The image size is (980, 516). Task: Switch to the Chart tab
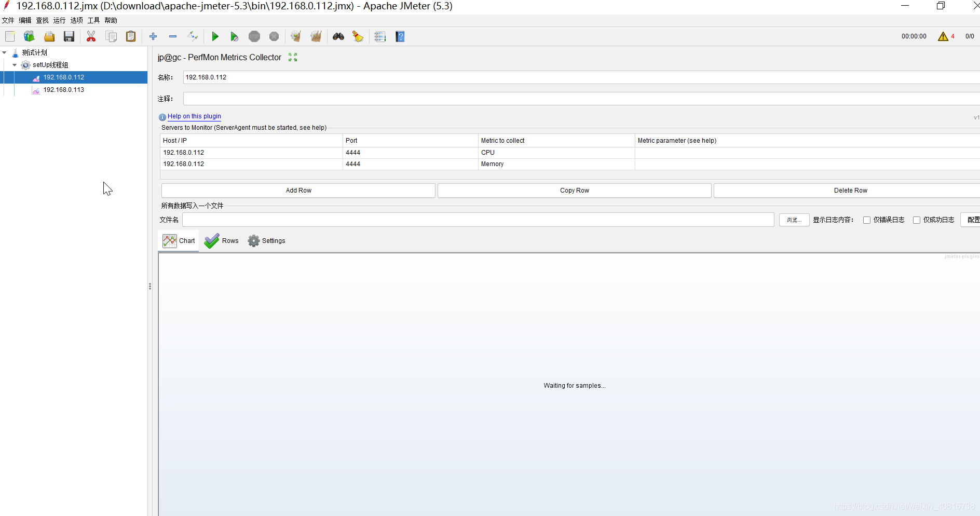pyautogui.click(x=179, y=241)
